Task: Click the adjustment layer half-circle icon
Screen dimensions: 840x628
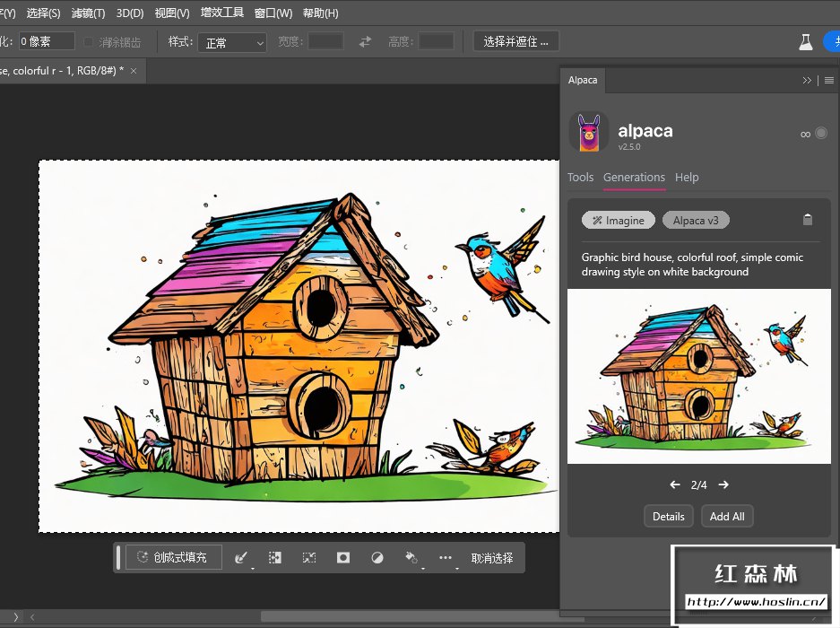Action: pyautogui.click(x=377, y=558)
